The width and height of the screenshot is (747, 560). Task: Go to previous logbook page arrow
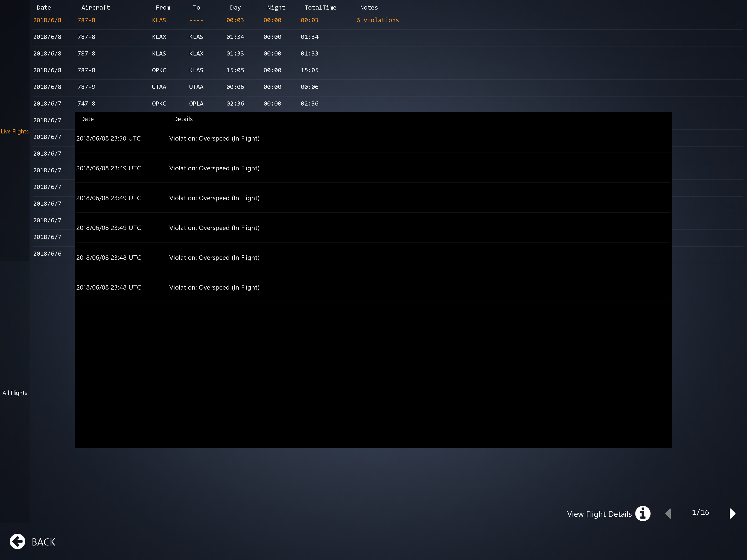point(668,514)
